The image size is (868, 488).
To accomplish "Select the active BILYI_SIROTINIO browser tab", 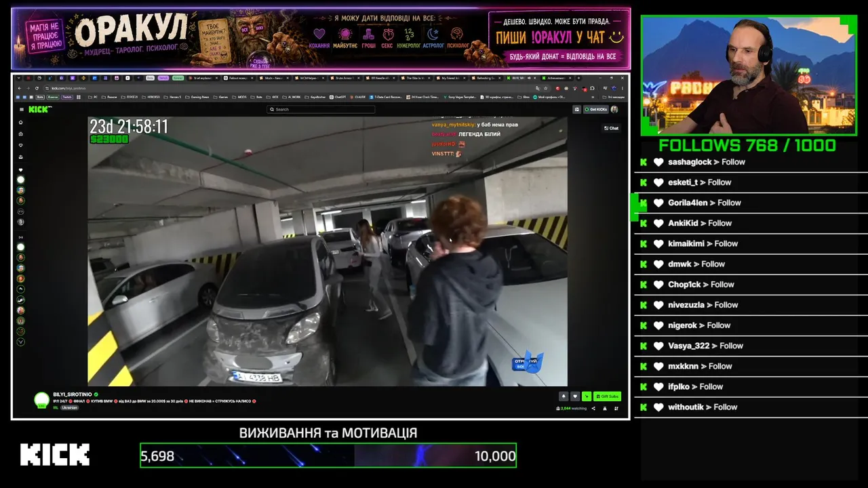I will (x=522, y=78).
